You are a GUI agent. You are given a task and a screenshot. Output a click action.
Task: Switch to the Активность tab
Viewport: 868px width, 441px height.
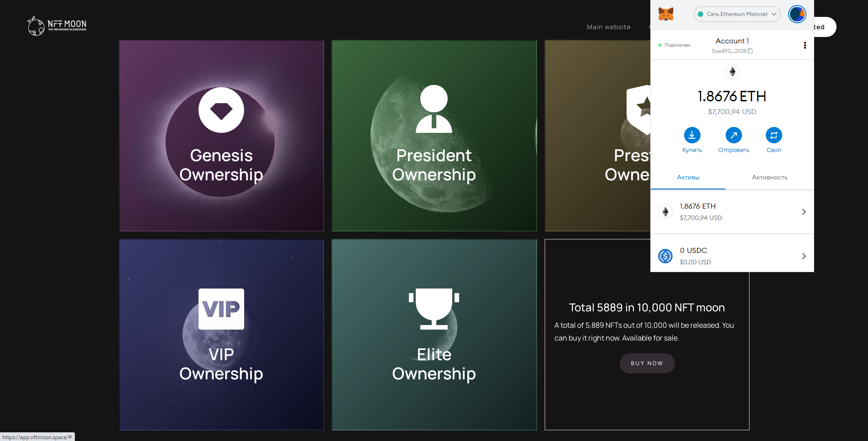(x=769, y=177)
